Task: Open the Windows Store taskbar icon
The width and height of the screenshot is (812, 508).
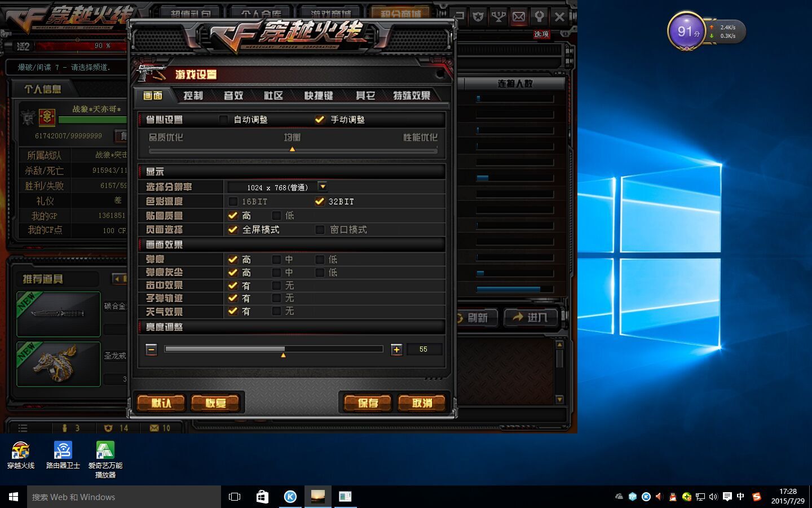Action: point(262,497)
